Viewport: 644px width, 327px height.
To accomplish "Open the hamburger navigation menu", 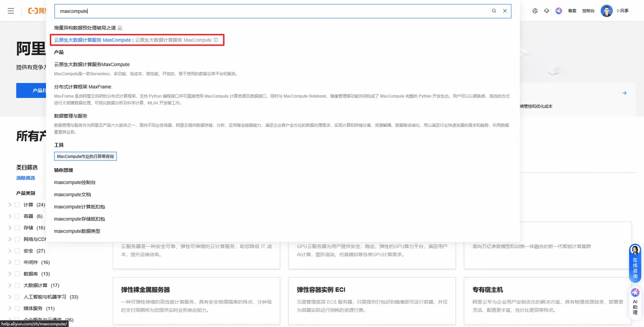I will click(x=11, y=11).
